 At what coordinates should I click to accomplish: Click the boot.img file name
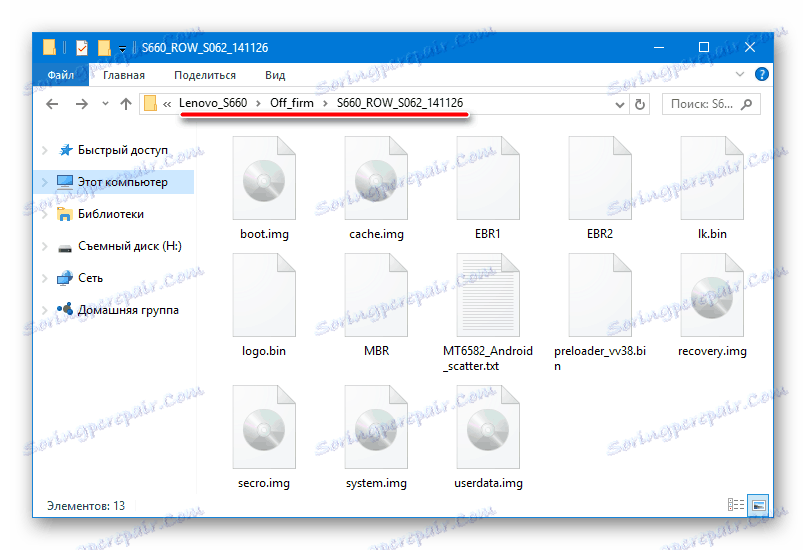264,234
